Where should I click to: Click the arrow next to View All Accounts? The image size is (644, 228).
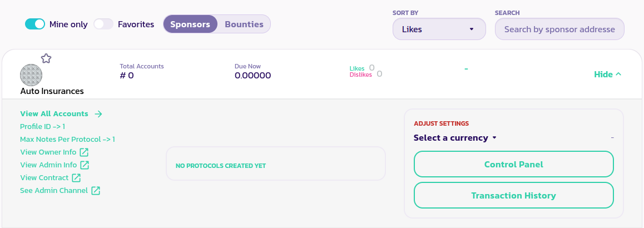point(98,114)
